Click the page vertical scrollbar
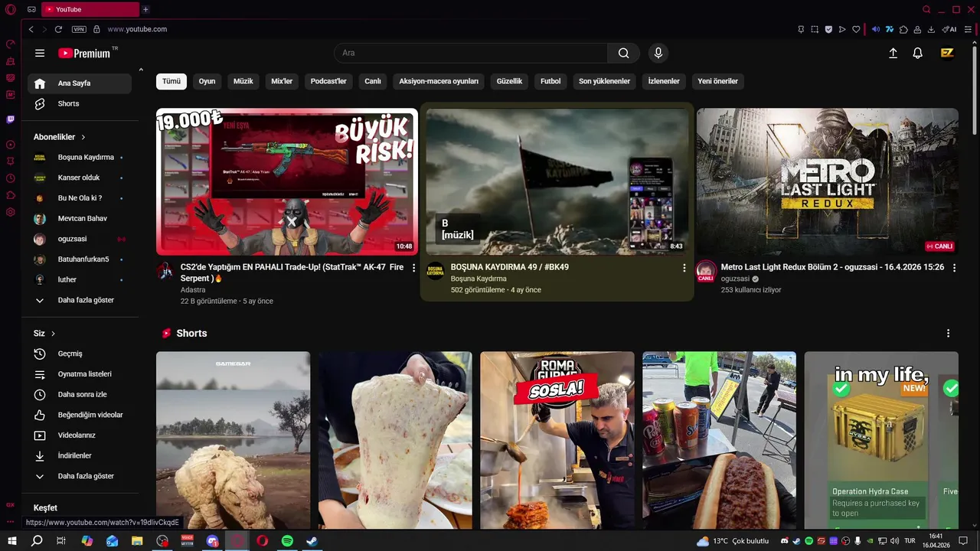980x551 pixels. coord(975,89)
